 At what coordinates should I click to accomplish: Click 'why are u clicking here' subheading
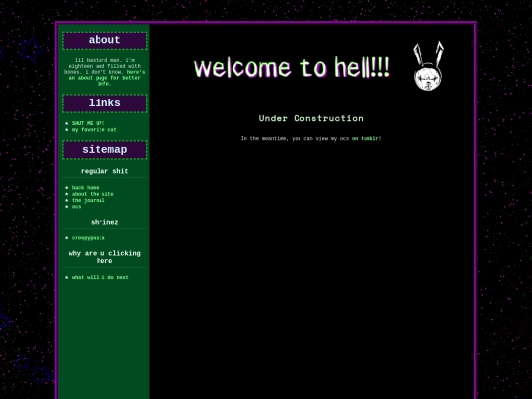[x=104, y=257]
